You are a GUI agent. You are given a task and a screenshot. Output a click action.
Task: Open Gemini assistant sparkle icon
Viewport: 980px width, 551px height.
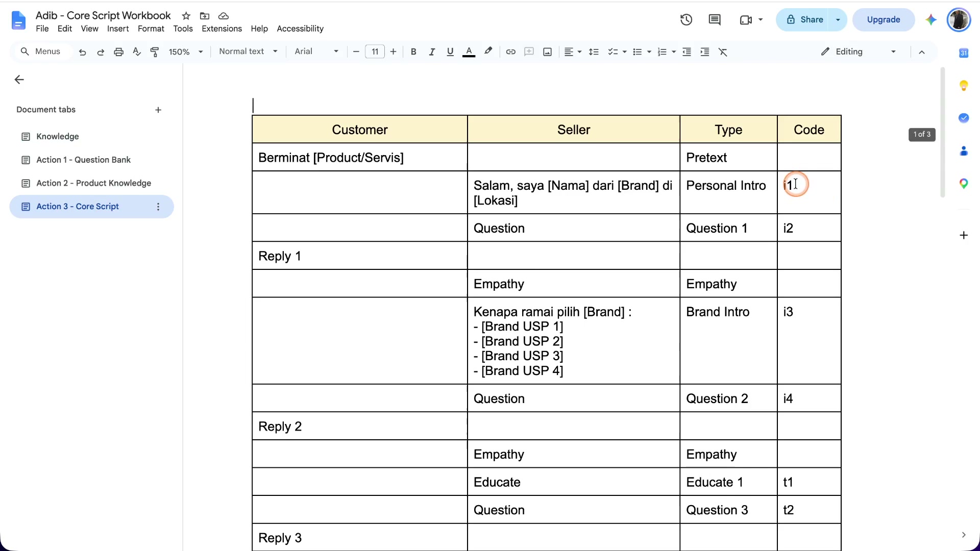(x=931, y=20)
